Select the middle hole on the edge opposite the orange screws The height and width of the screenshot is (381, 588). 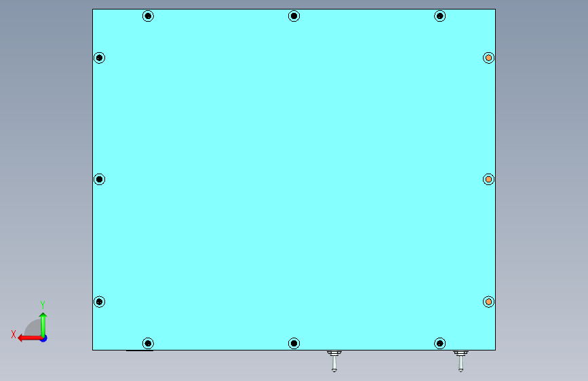pos(100,179)
